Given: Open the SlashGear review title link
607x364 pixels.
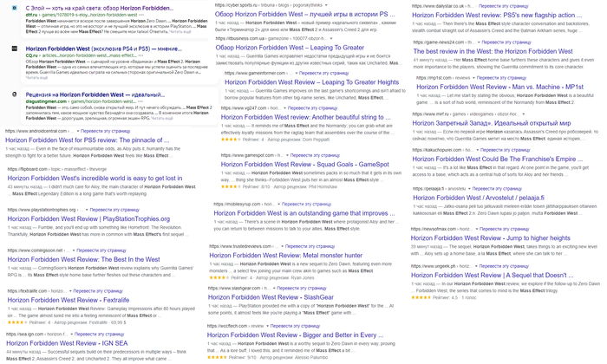Looking at the screenshot, I should coord(271,297).
